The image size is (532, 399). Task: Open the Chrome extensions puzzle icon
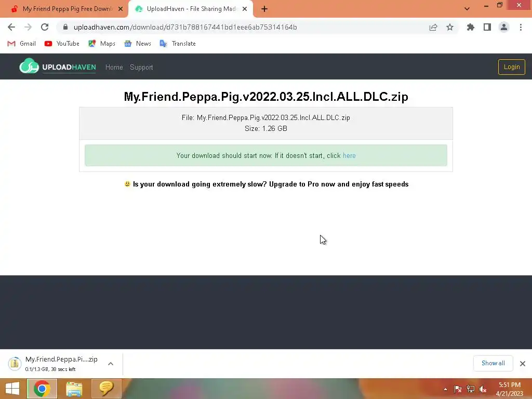[471, 27]
